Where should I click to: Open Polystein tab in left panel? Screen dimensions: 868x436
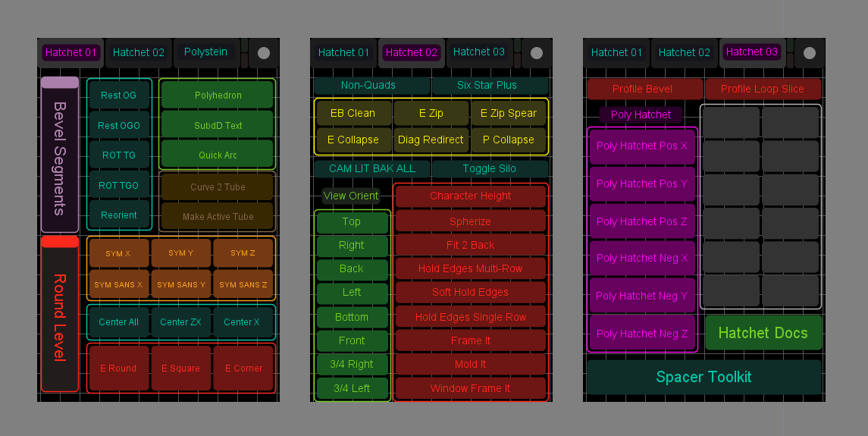coord(206,52)
